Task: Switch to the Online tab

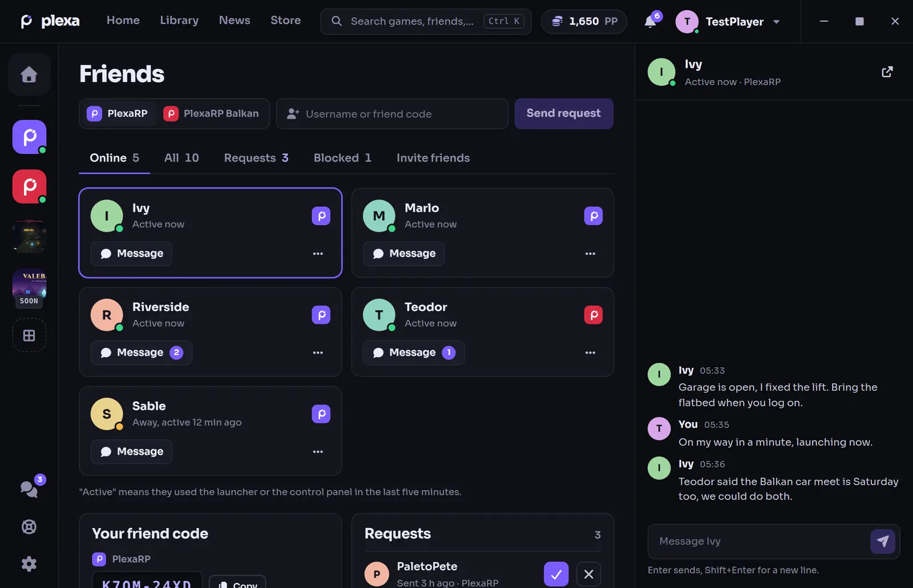Action: pyautogui.click(x=114, y=158)
